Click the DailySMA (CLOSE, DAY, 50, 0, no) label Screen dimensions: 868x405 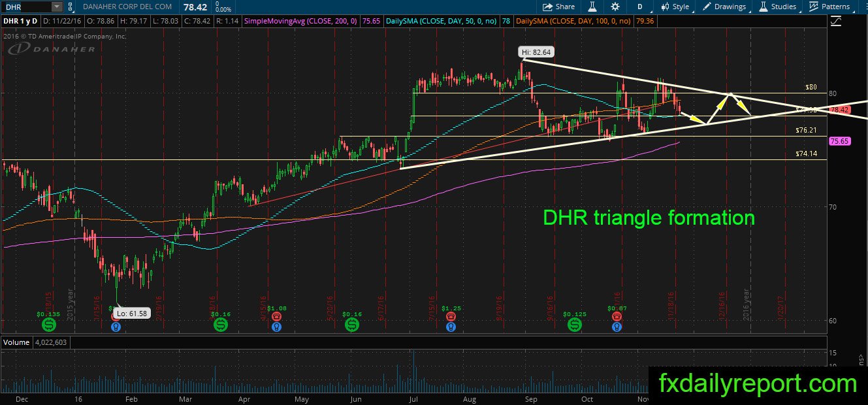pos(441,21)
